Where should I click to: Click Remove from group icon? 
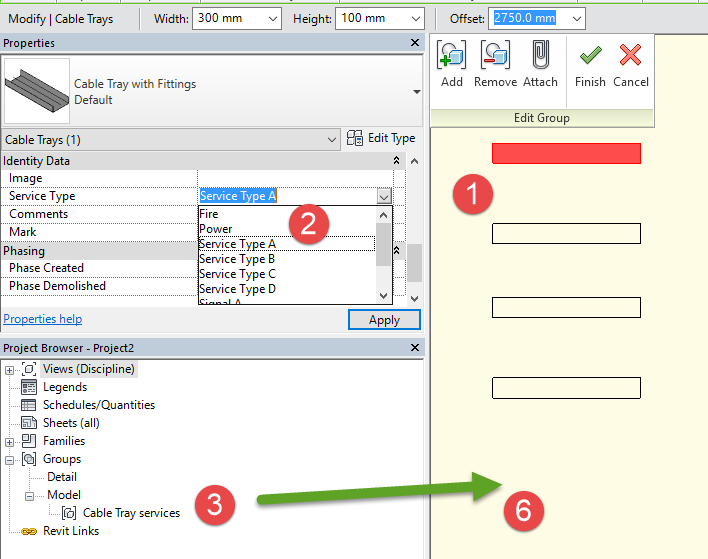coord(495,55)
